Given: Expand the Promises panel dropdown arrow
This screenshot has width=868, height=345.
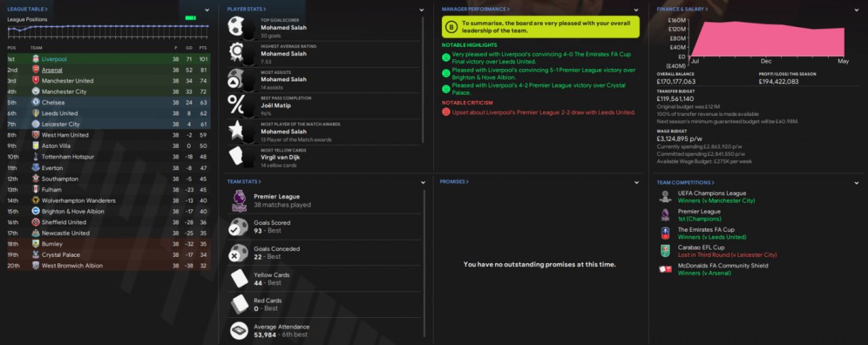Looking at the screenshot, I should point(636,182).
